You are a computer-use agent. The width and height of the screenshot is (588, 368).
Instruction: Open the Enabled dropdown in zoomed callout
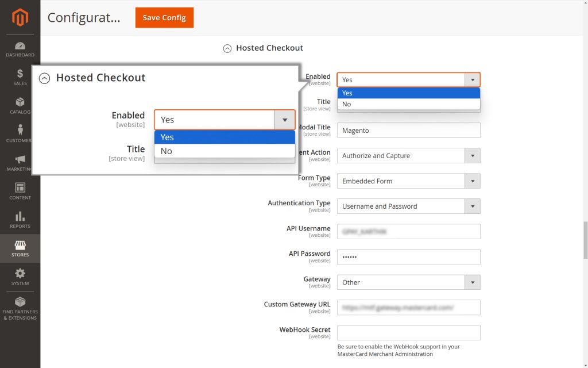point(225,120)
